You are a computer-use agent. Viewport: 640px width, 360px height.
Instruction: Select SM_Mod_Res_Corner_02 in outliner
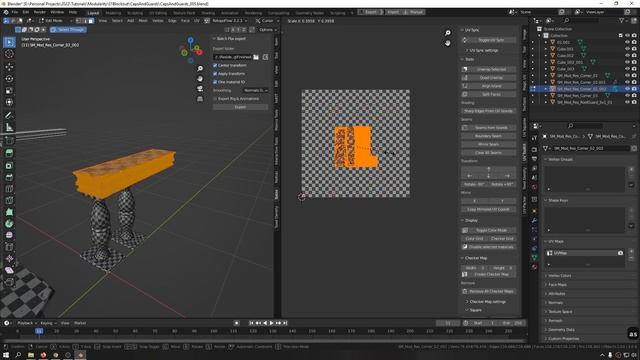coord(577,76)
